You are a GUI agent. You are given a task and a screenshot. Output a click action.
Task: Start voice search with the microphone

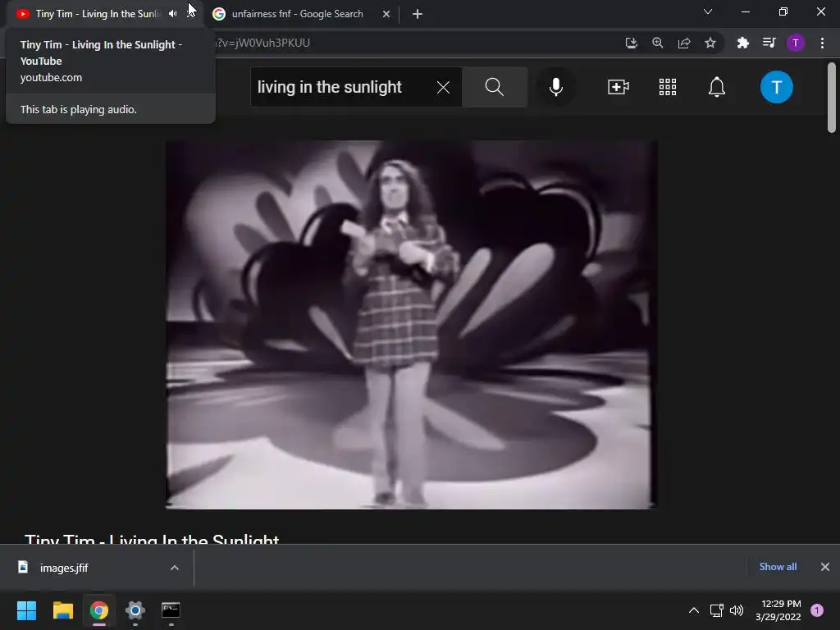click(x=556, y=87)
